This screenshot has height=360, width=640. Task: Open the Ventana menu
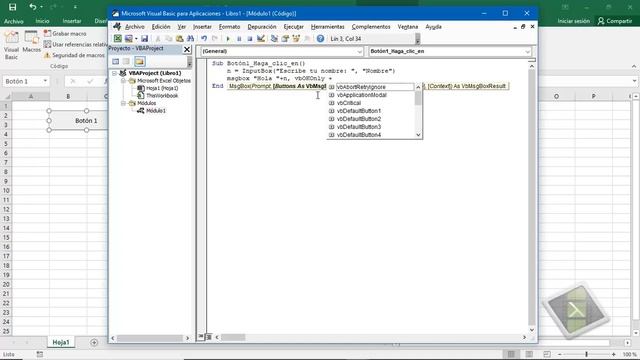point(408,27)
